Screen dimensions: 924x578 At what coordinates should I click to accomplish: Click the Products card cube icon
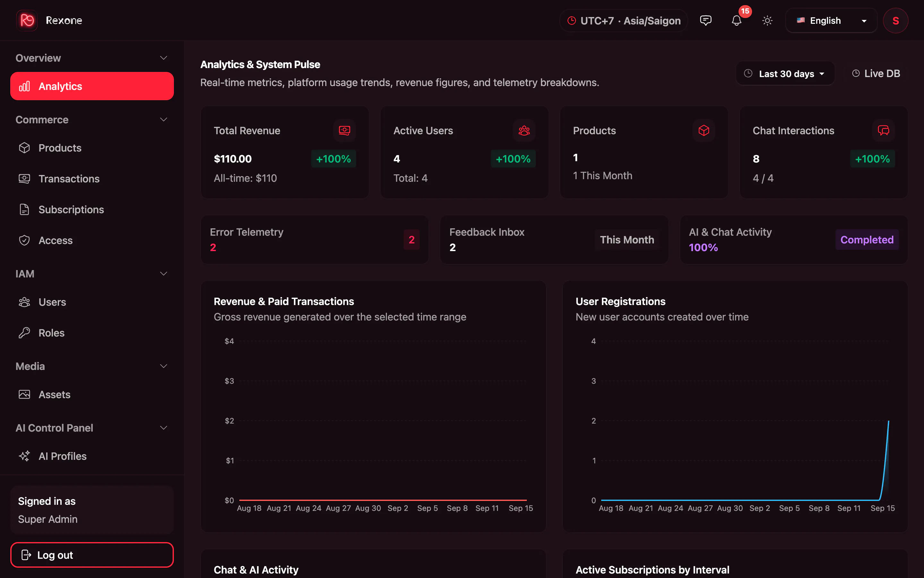704,131
